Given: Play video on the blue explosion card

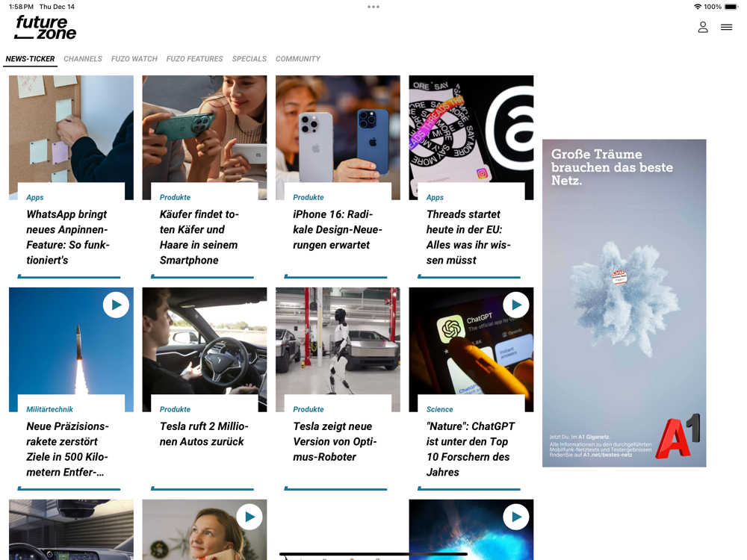Looking at the screenshot, I should 516,517.
